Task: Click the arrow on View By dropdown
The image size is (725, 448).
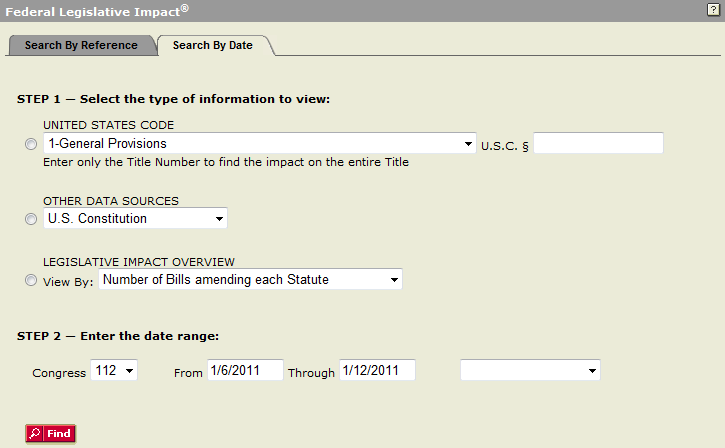Action: (x=394, y=280)
